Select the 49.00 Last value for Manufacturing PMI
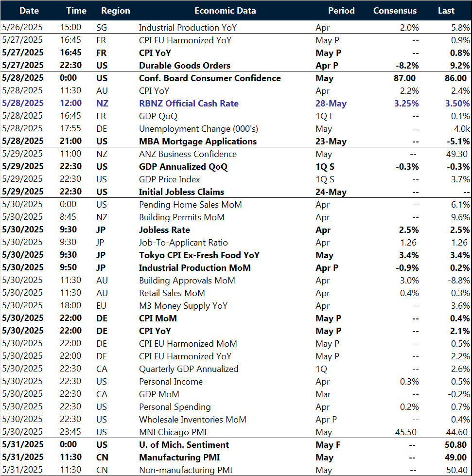 click(455, 457)
